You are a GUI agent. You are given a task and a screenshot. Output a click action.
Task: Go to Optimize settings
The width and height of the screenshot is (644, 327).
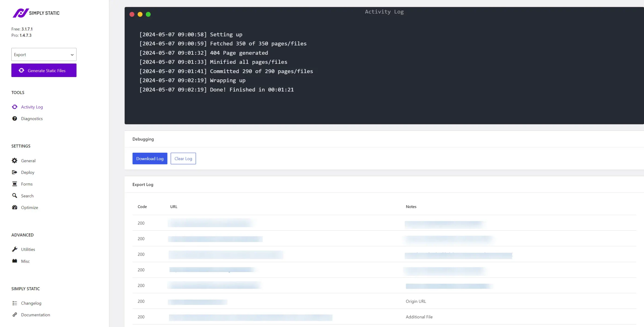pos(29,207)
